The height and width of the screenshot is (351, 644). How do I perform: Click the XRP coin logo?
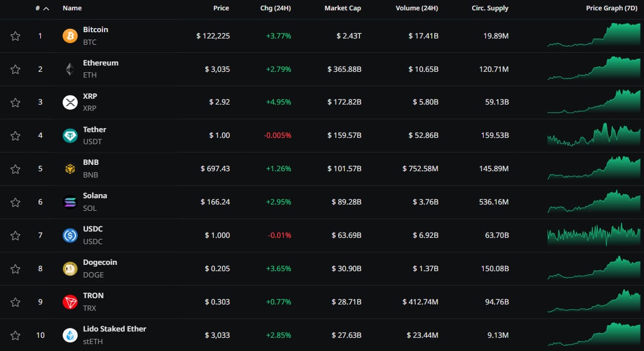pos(70,102)
